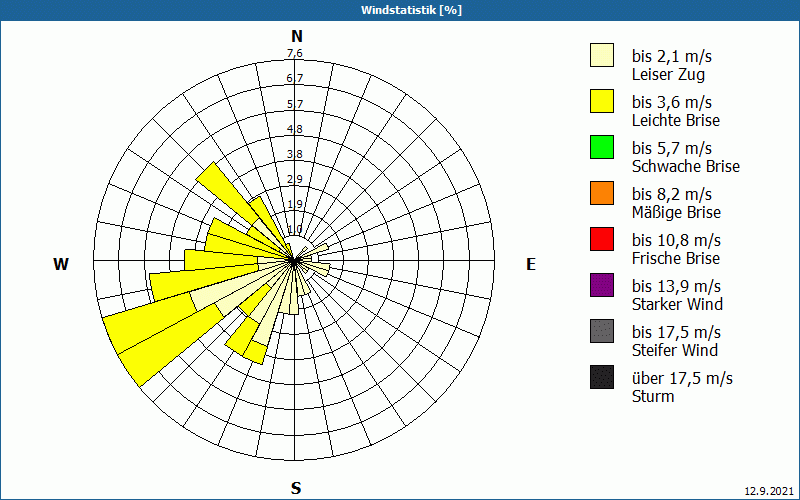The height and width of the screenshot is (500, 800).
Task: Click the 'W' compass label
Action: [x=61, y=264]
